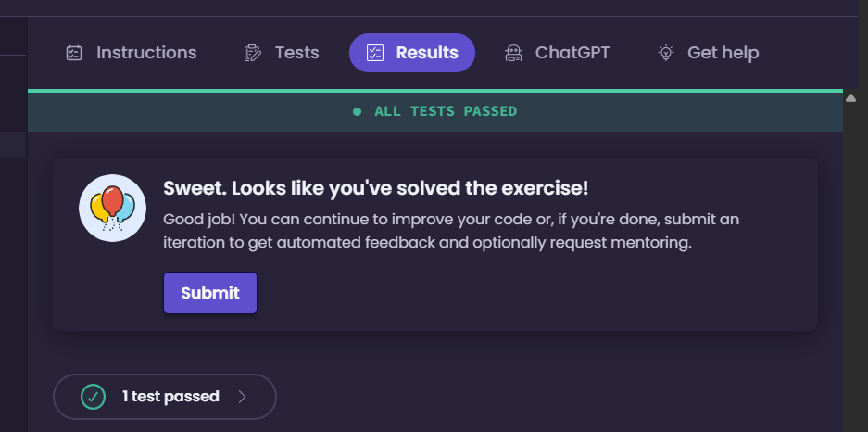Click the green status dot before ALL TESTS PASSED
The width and height of the screenshot is (868, 432).
(x=357, y=112)
